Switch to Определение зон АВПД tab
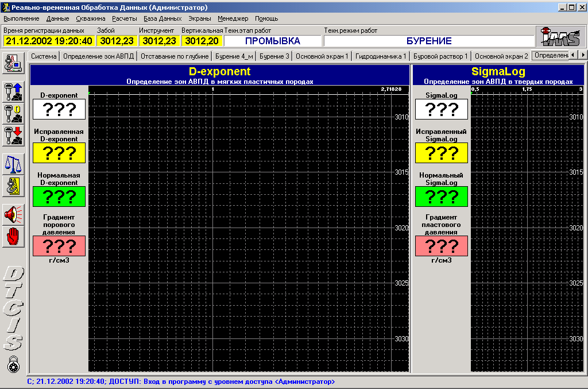 click(98, 56)
